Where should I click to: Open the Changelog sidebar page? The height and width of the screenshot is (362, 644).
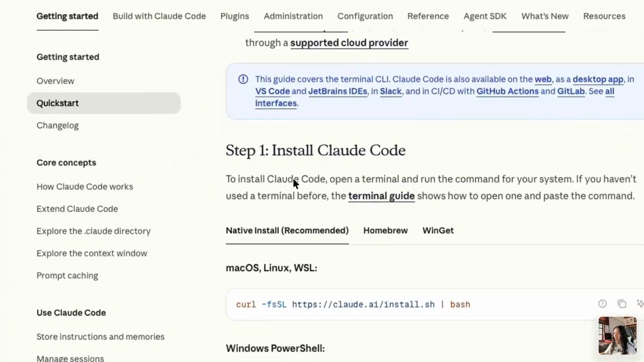[57, 125]
